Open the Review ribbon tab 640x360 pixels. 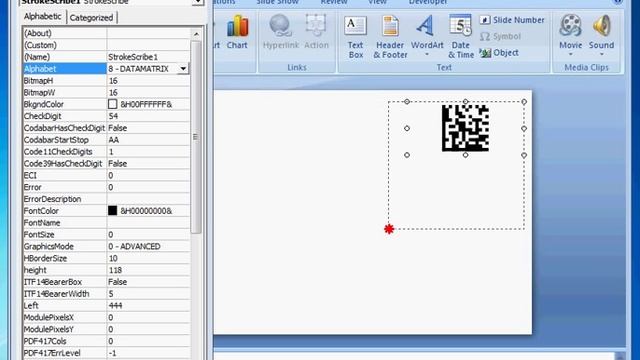point(334,2)
